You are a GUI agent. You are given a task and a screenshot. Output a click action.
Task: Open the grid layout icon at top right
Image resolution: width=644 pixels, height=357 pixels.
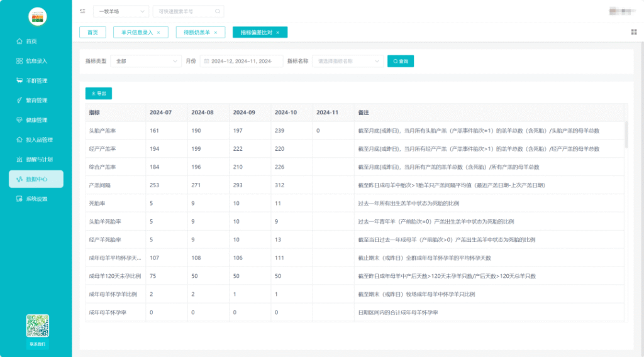pos(634,32)
